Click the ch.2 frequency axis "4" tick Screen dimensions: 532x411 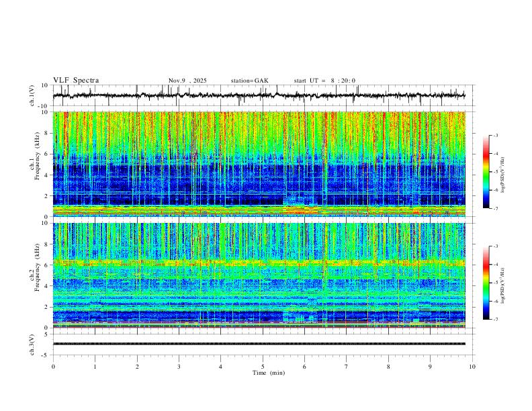coord(47,286)
